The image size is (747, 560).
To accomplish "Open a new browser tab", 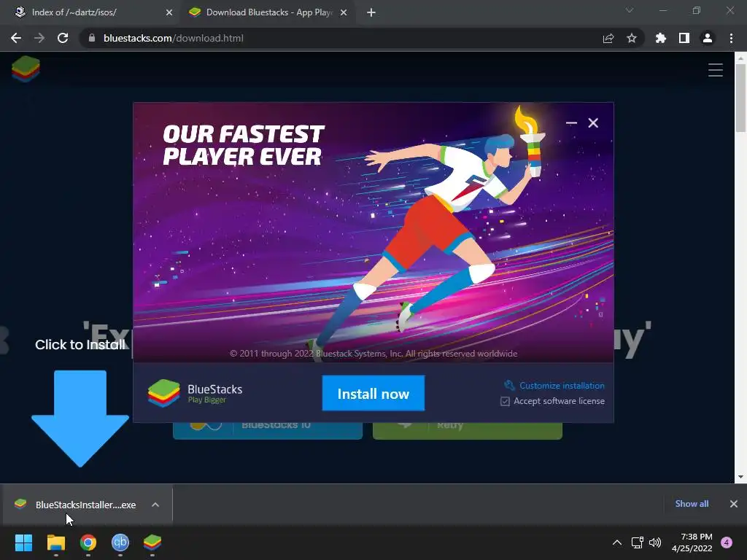I will pyautogui.click(x=371, y=12).
